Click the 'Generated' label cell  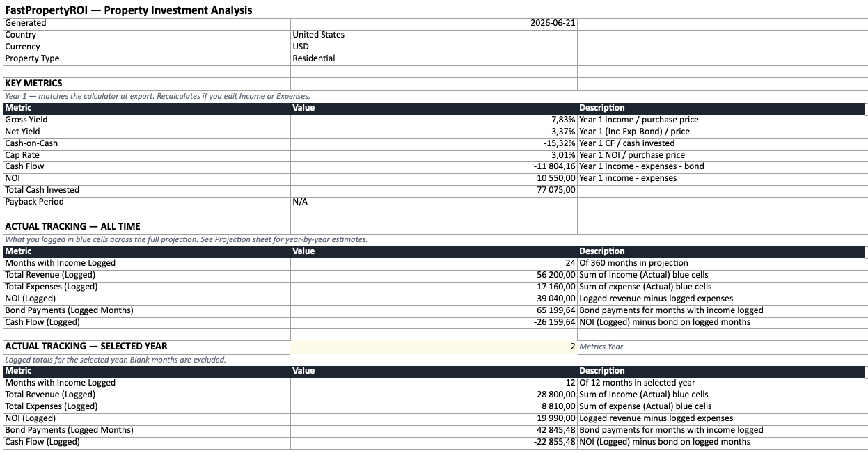[x=147, y=23]
